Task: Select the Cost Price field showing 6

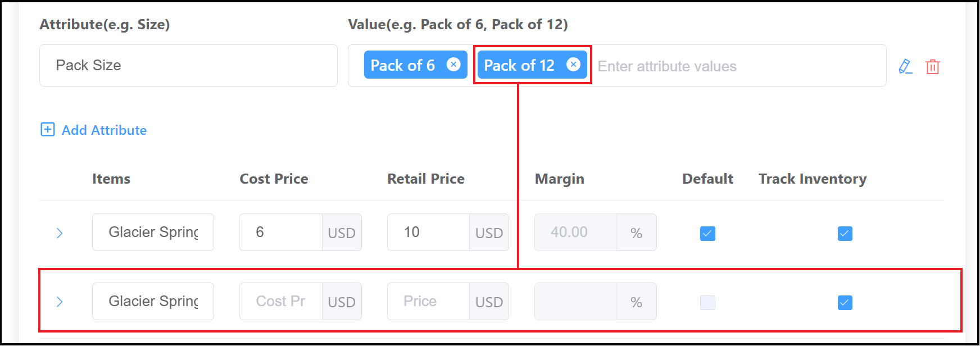Action: [x=281, y=232]
